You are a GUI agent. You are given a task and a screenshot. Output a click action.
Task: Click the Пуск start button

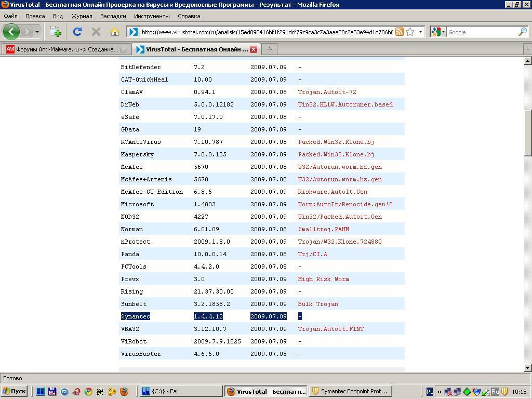click(x=14, y=391)
